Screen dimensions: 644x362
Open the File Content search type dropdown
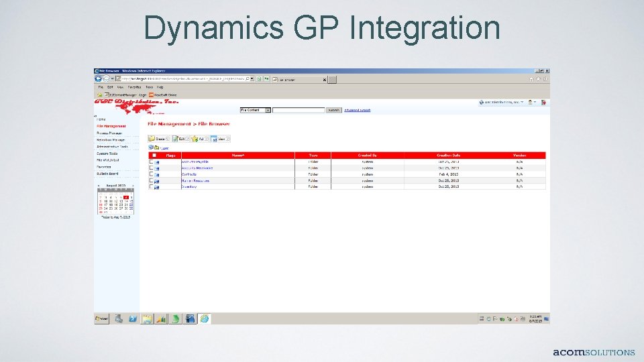(x=268, y=110)
